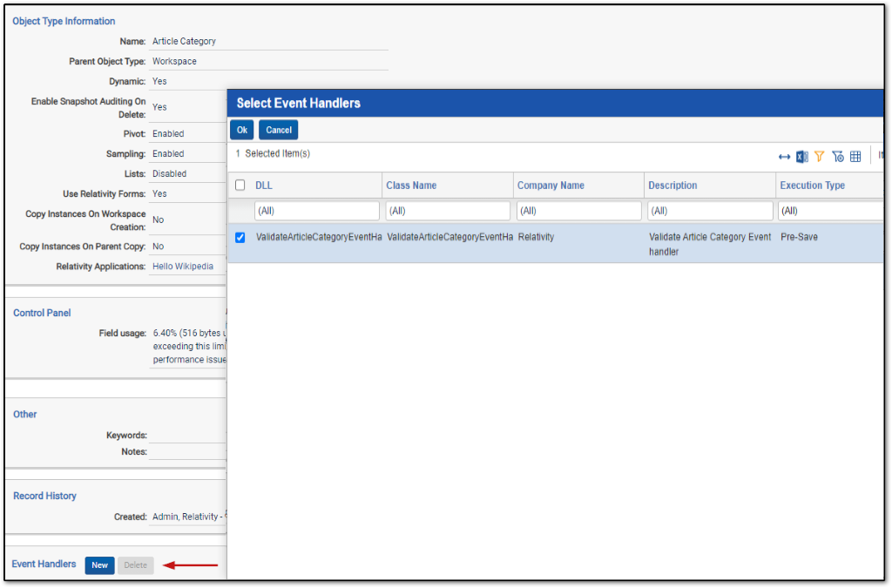This screenshot has height=588, width=892.
Task: Sort by the DLL column header
Action: click(263, 186)
